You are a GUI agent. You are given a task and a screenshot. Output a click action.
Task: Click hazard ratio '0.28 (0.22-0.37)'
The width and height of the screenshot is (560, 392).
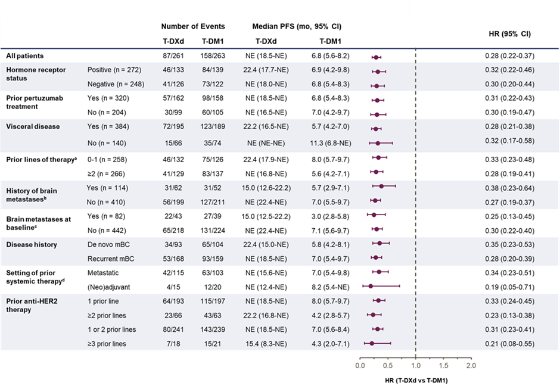(x=509, y=55)
